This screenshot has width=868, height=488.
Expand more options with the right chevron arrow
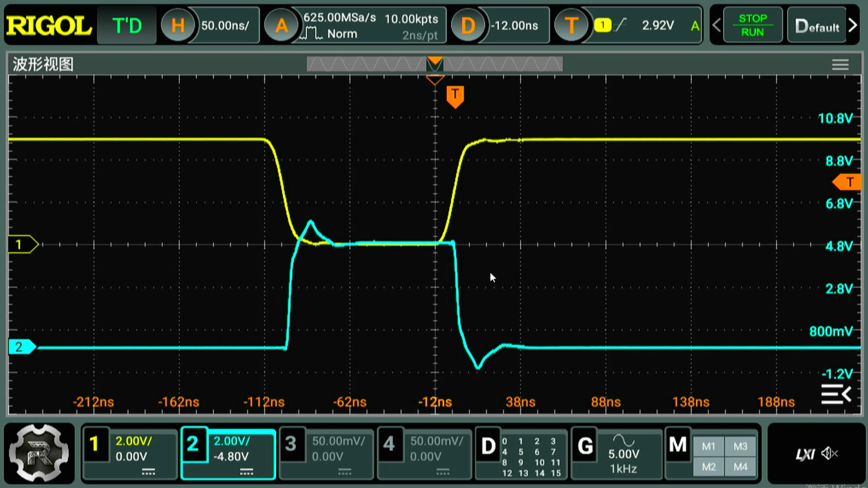[854, 25]
